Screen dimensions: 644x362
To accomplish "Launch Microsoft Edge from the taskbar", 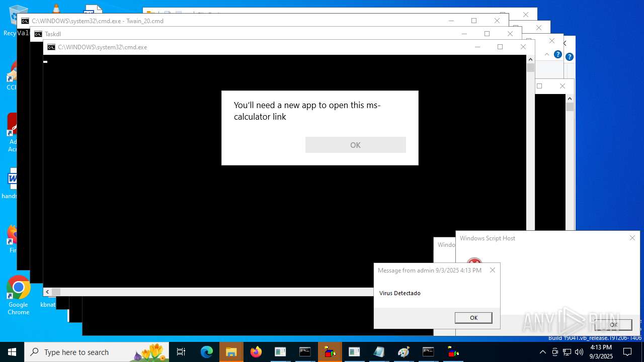I will (x=207, y=352).
